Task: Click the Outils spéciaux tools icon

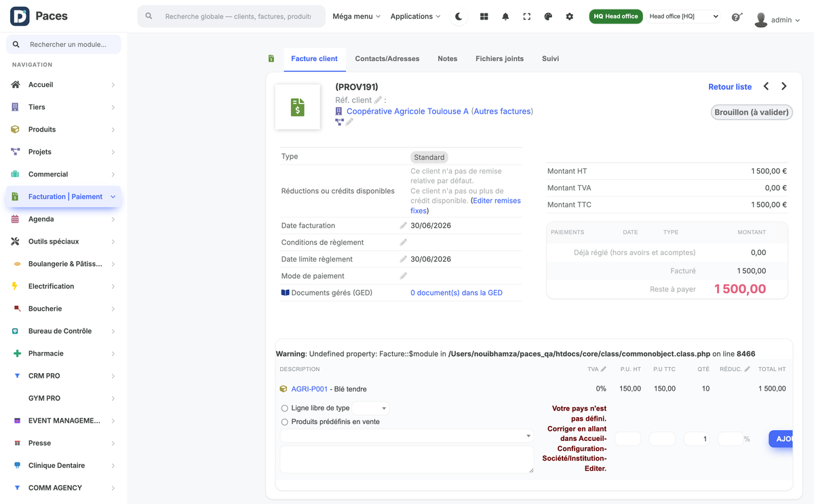Action: pyautogui.click(x=16, y=241)
